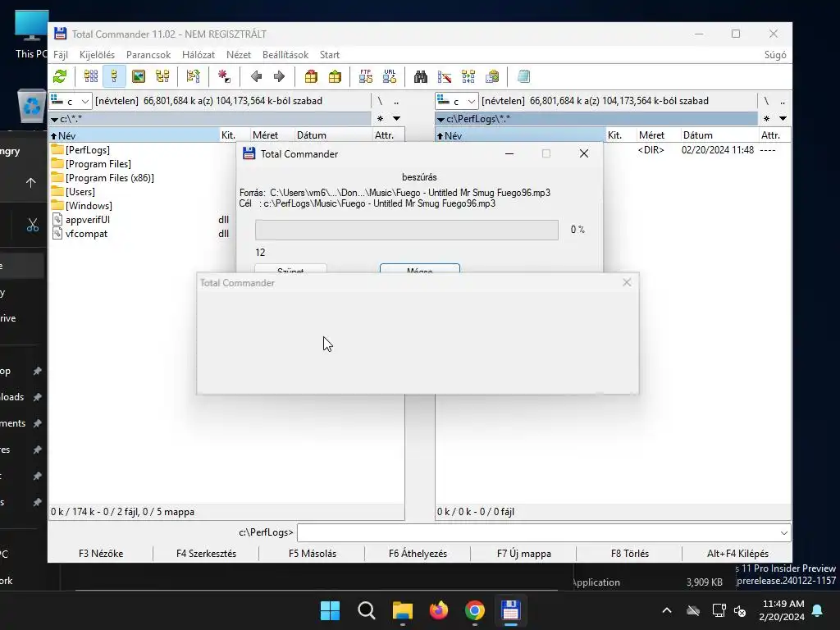Open the Nézet menu
The image size is (840, 630).
coord(239,55)
